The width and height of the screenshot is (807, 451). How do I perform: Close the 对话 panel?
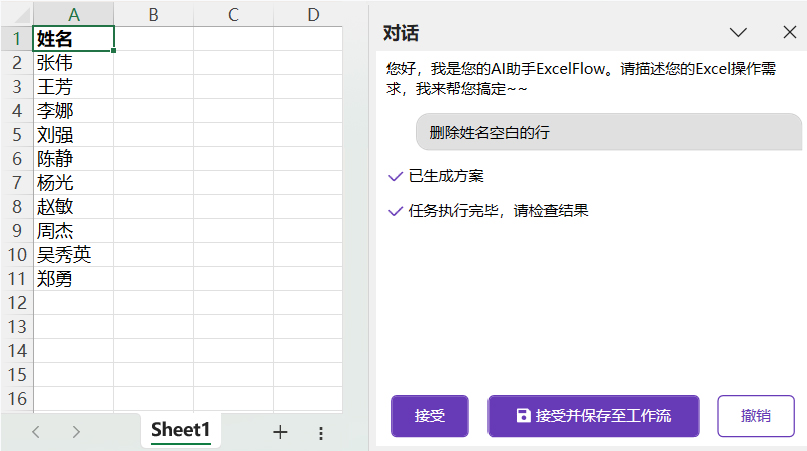point(789,32)
